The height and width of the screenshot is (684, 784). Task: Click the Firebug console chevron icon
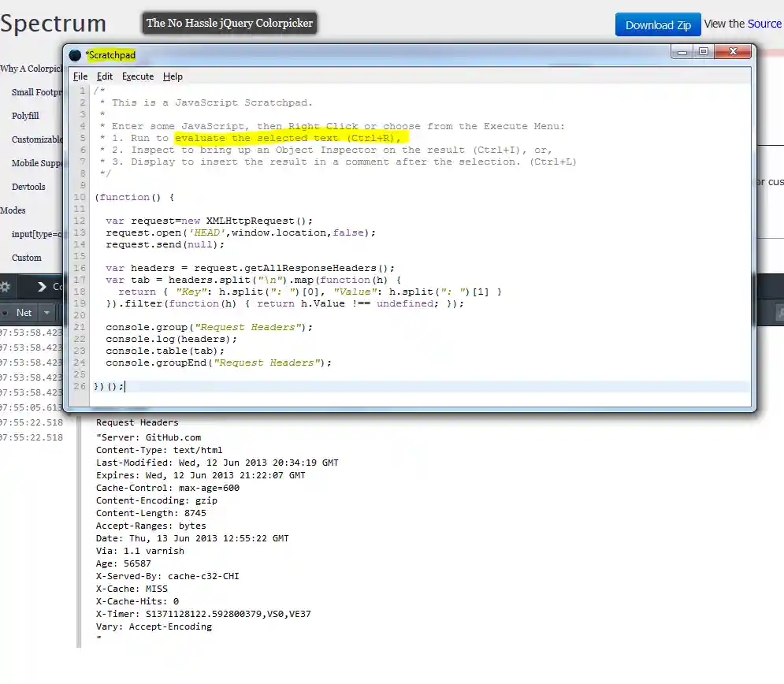coord(41,287)
